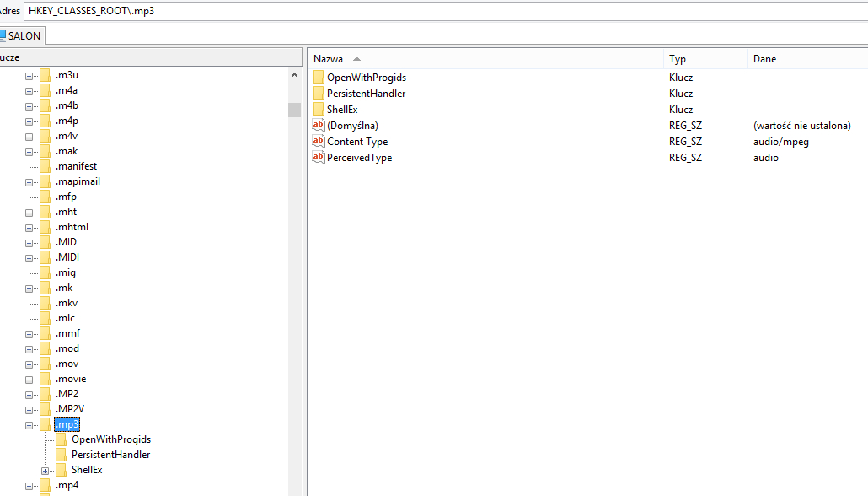Select the ShellEx name in values list
868x496 pixels.
pyautogui.click(x=342, y=110)
